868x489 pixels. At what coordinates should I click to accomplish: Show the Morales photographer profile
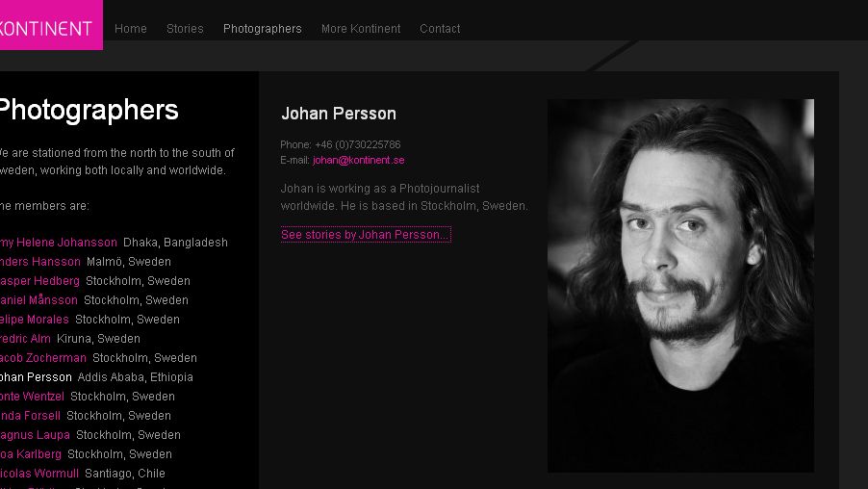pos(35,320)
